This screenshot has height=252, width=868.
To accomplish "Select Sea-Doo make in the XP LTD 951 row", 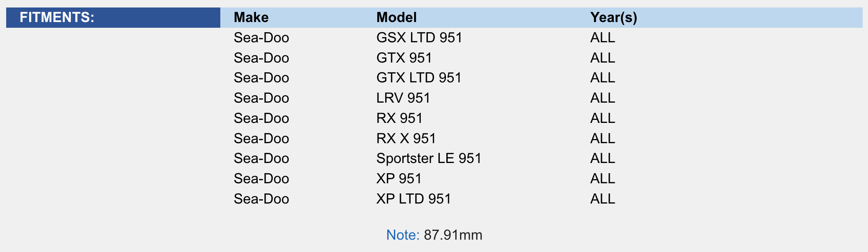I will click(x=261, y=199).
